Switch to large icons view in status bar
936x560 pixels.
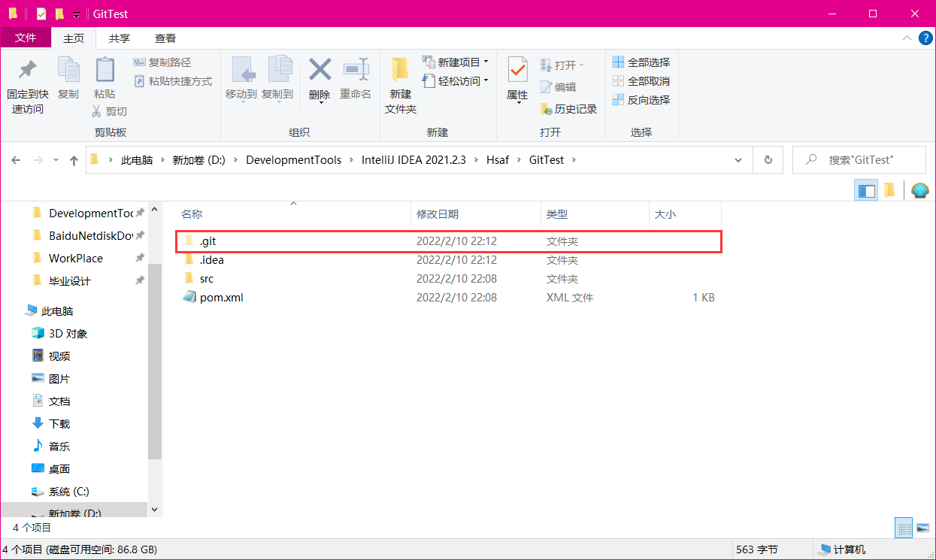(x=922, y=528)
